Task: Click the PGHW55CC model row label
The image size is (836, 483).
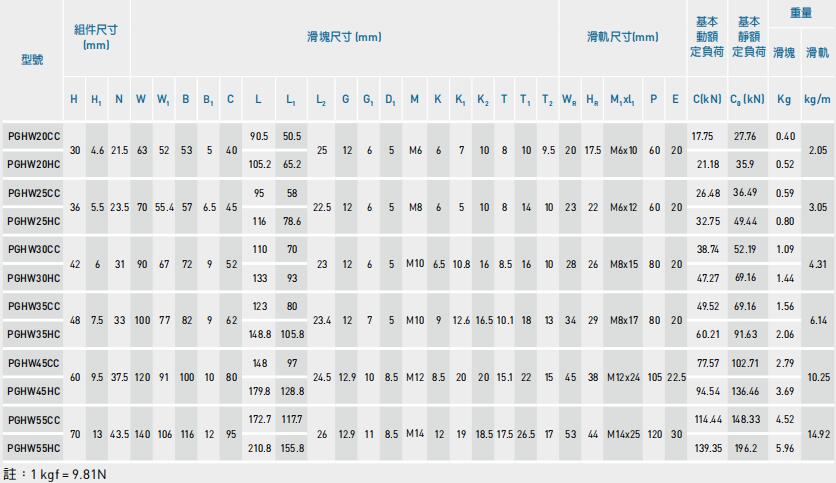Action: pos(31,419)
